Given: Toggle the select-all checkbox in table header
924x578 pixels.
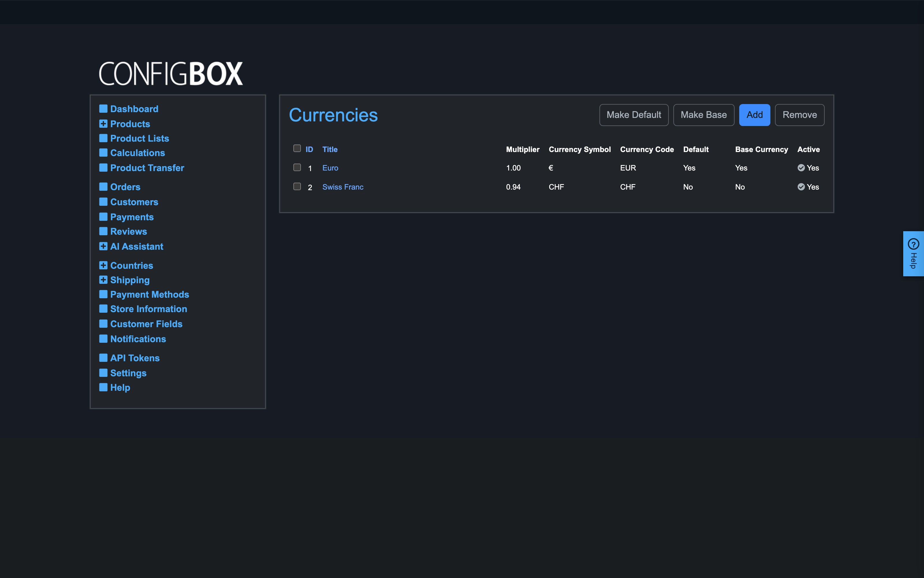Looking at the screenshot, I should pos(297,148).
